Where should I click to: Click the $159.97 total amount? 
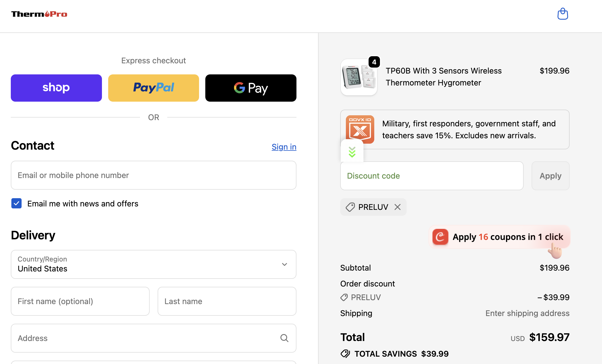coord(549,337)
